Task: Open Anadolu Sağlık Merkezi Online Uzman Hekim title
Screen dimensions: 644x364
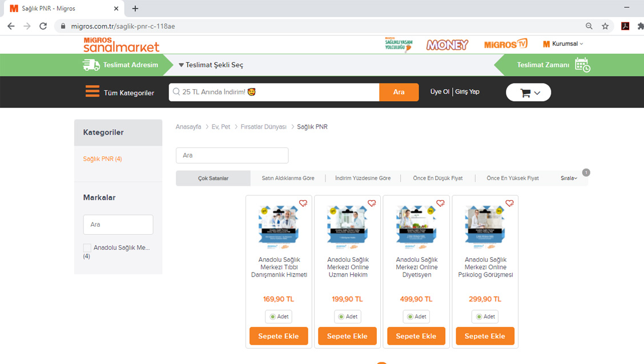Action: (348, 267)
